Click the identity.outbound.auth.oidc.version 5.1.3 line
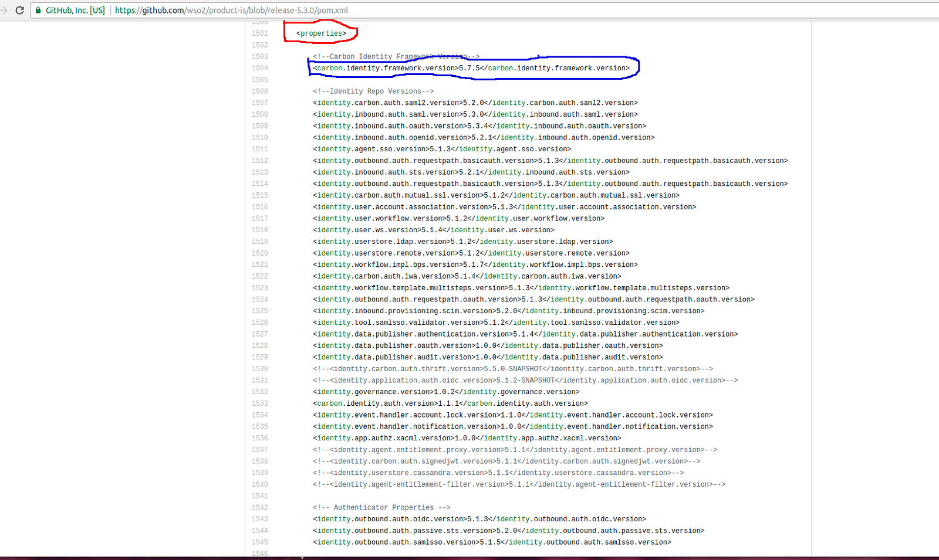This screenshot has width=939, height=560. click(x=479, y=520)
